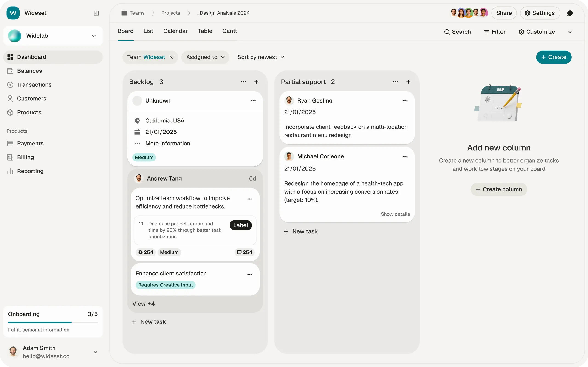588x367 pixels.
Task: Click the Create column button
Action: tap(499, 189)
